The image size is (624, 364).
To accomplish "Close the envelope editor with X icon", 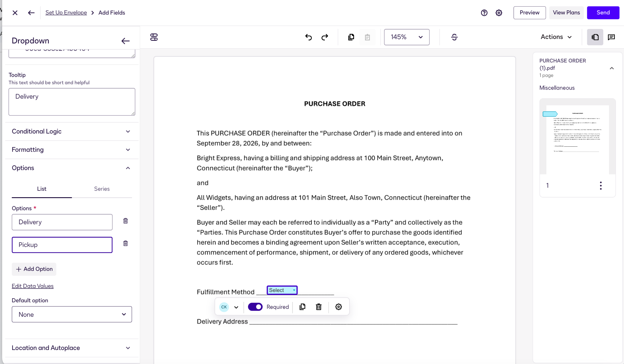I will 15,12.
